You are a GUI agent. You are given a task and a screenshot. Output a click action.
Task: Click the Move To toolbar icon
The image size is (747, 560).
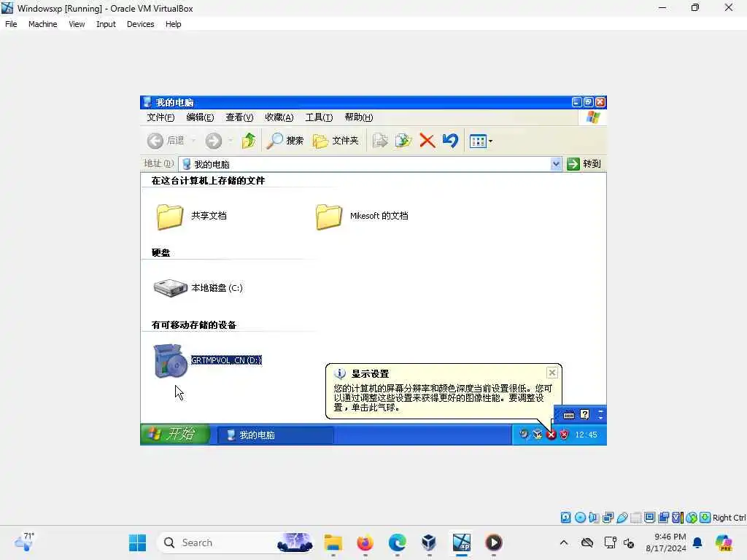379,141
